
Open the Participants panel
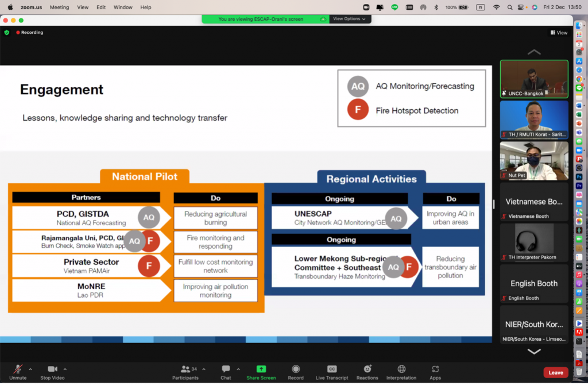185,369
